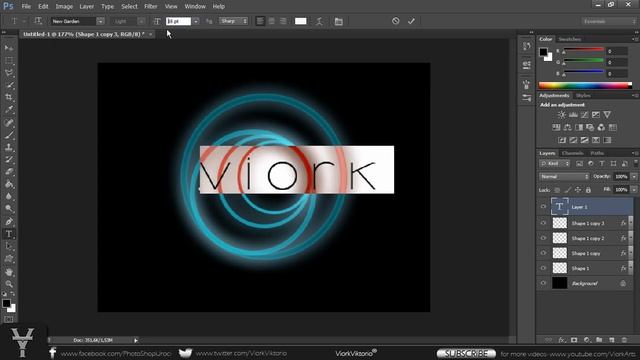Image resolution: width=640 pixels, height=360 pixels.
Task: Select the Crop tool
Action: 9,97
